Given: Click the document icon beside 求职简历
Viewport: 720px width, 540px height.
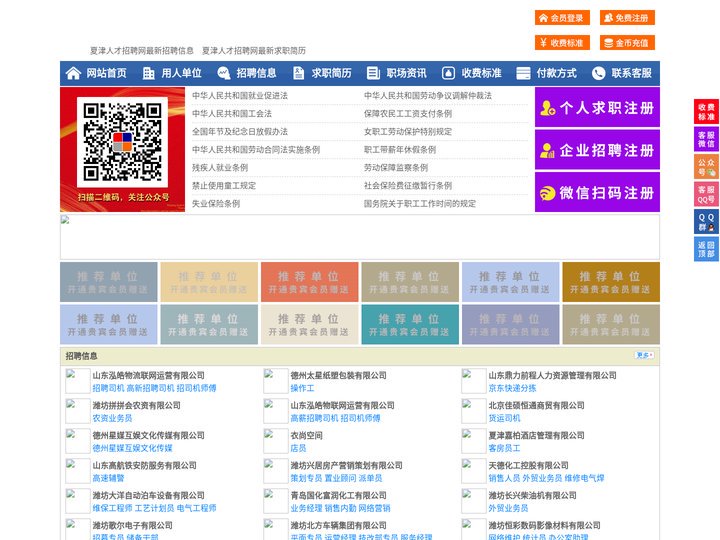Looking at the screenshot, I should (299, 73).
